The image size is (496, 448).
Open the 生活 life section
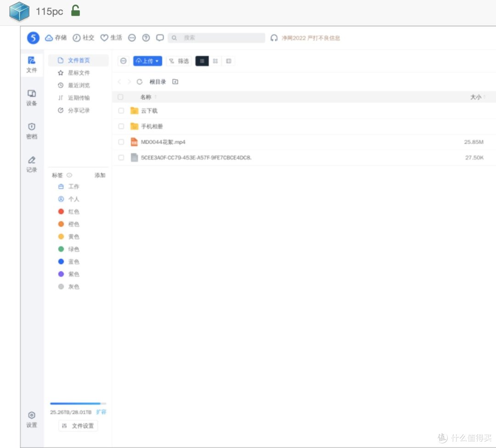111,38
